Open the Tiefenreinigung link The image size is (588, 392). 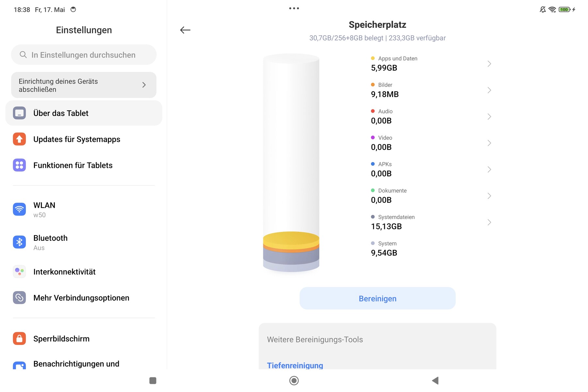(295, 365)
